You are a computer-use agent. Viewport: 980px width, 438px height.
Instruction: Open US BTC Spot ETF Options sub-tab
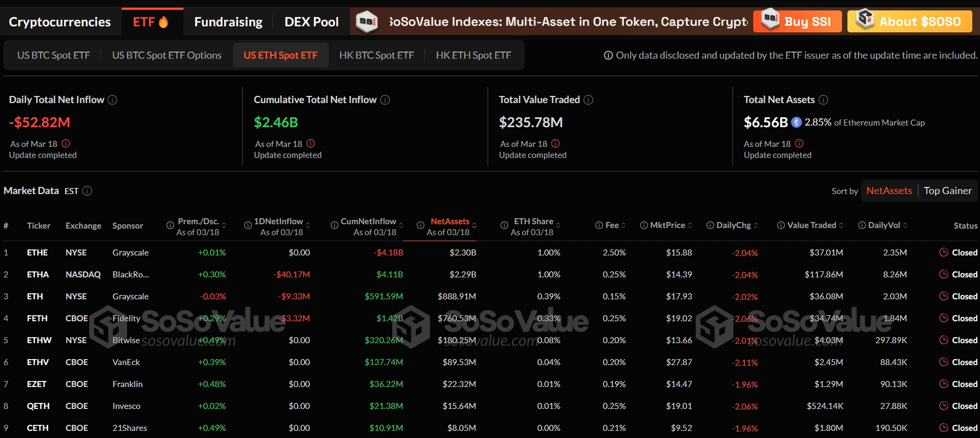click(x=167, y=55)
